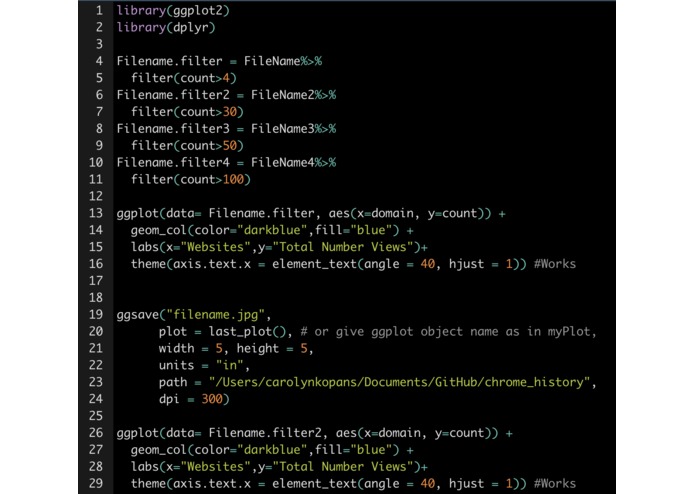The image size is (695, 494).
Task: Click line number 12 in the gutter
Action: tap(96, 196)
